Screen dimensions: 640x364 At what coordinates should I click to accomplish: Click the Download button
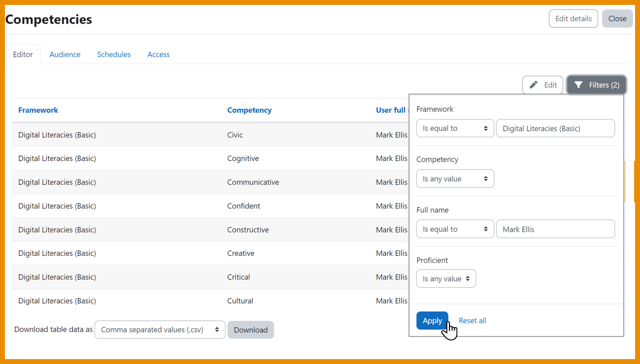tap(251, 330)
